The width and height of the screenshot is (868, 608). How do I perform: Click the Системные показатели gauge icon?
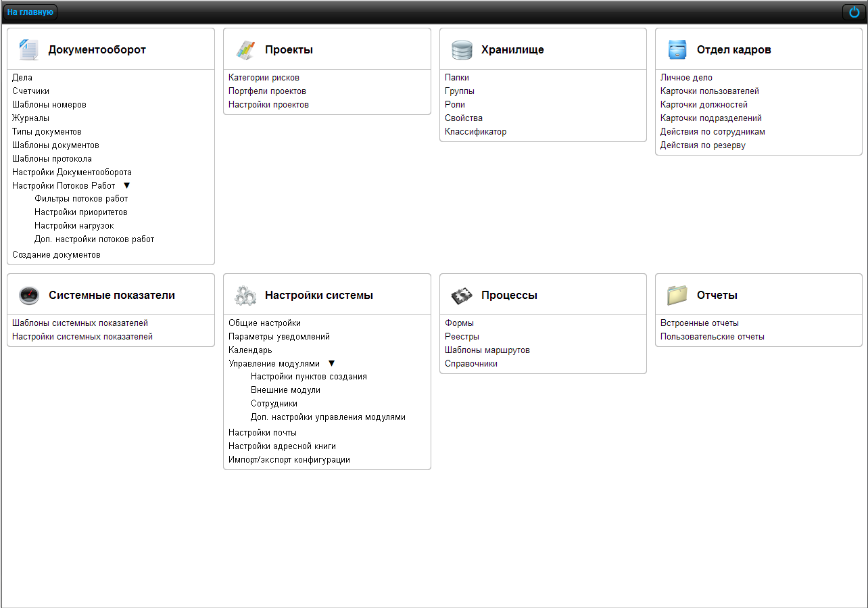[30, 295]
